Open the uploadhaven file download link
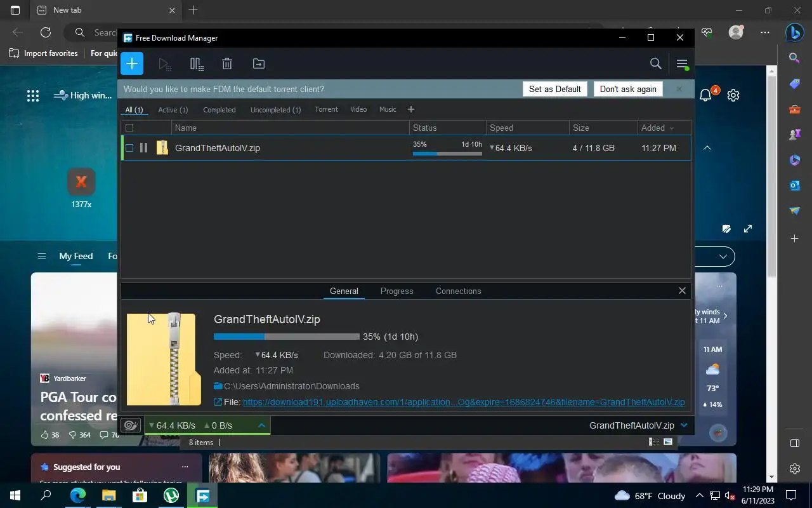Screen dimensions: 812x508 pyautogui.click(x=464, y=402)
